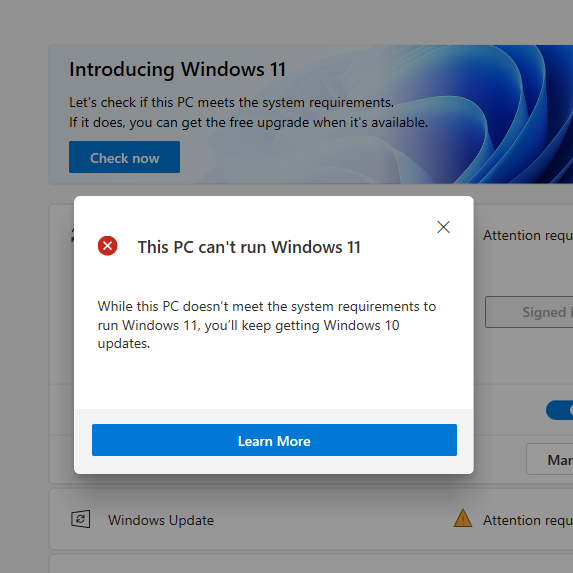Click the red error icon in dialog
The height and width of the screenshot is (573, 573).
107,246
